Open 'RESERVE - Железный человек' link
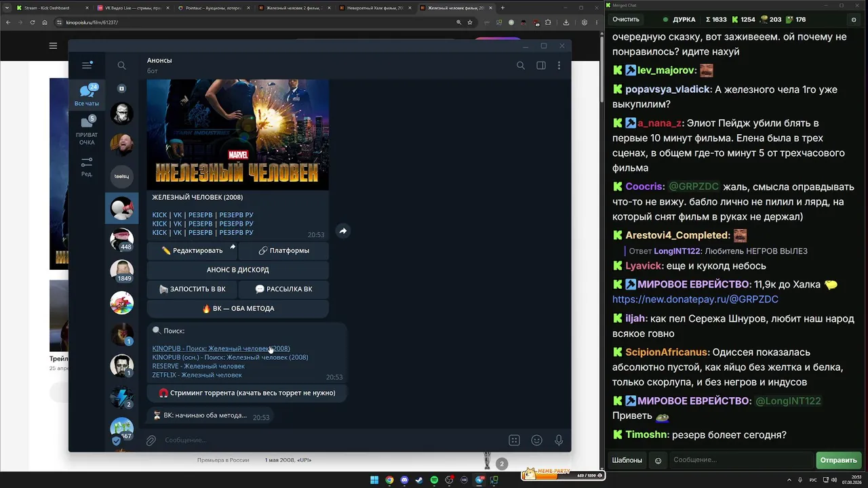Image resolution: width=868 pixels, height=488 pixels. pos(198,366)
